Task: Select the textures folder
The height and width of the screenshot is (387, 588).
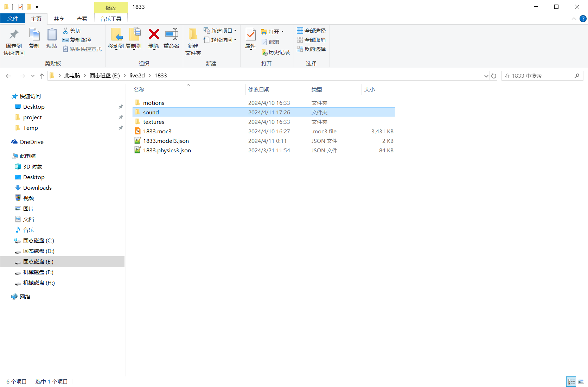Action: click(264, 122)
